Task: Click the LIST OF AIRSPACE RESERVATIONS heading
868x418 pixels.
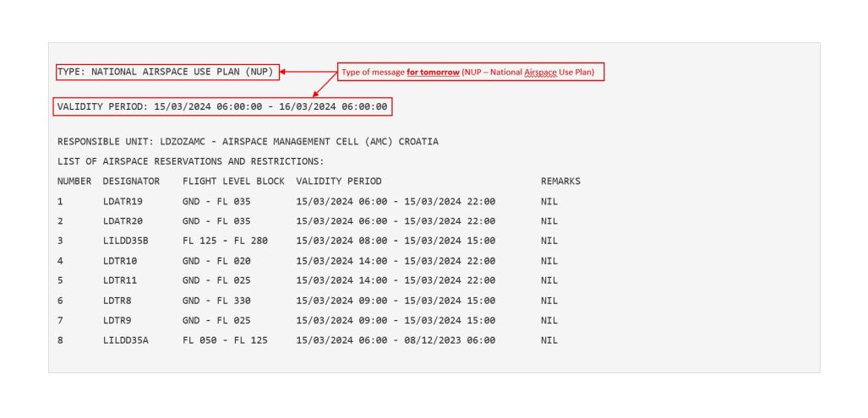Action: tap(190, 161)
